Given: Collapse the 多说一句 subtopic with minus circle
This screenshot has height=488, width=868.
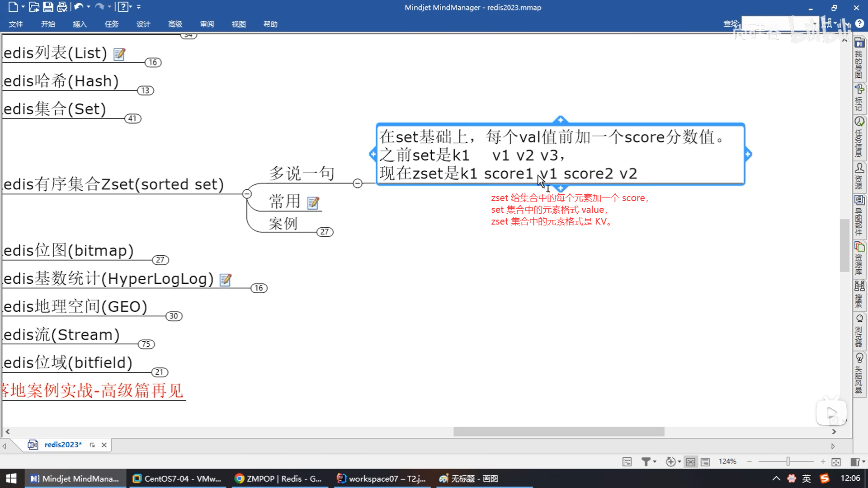Looking at the screenshot, I should pos(358,183).
